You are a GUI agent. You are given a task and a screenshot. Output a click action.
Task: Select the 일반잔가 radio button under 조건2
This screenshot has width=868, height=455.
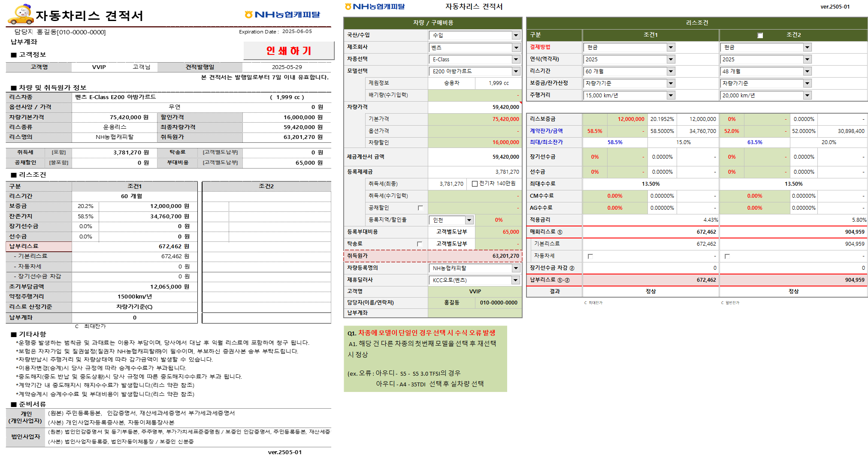[x=722, y=303]
